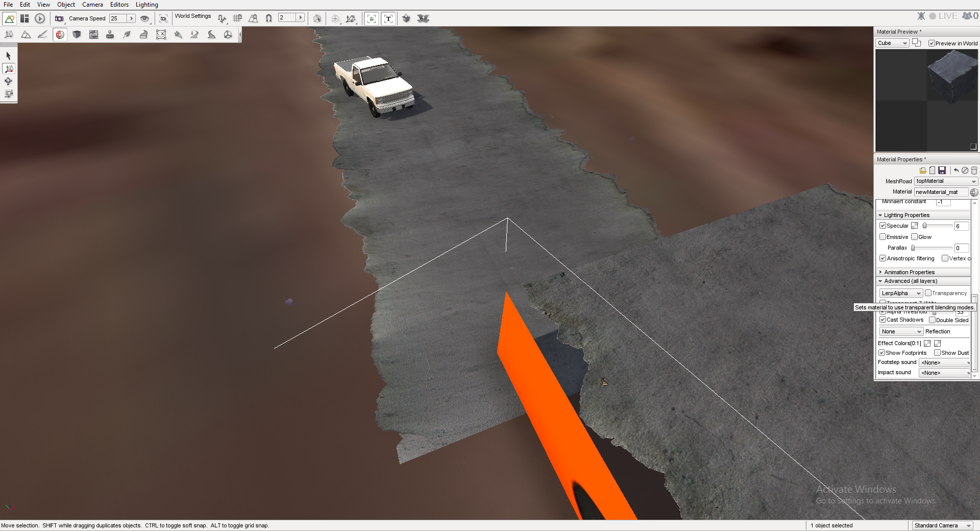Toggle the object text labels button
The height and width of the screenshot is (531, 980).
[388, 18]
